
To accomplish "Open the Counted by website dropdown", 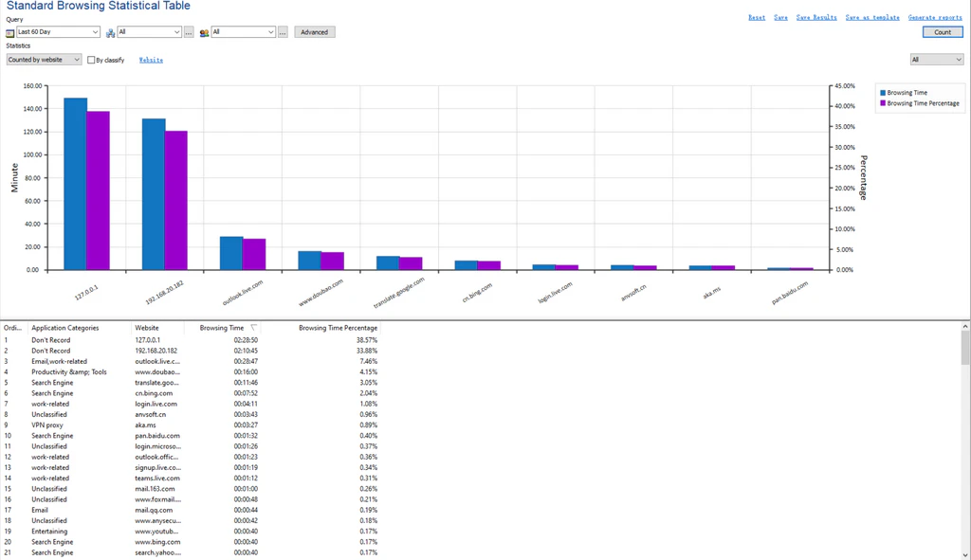I will tap(44, 60).
